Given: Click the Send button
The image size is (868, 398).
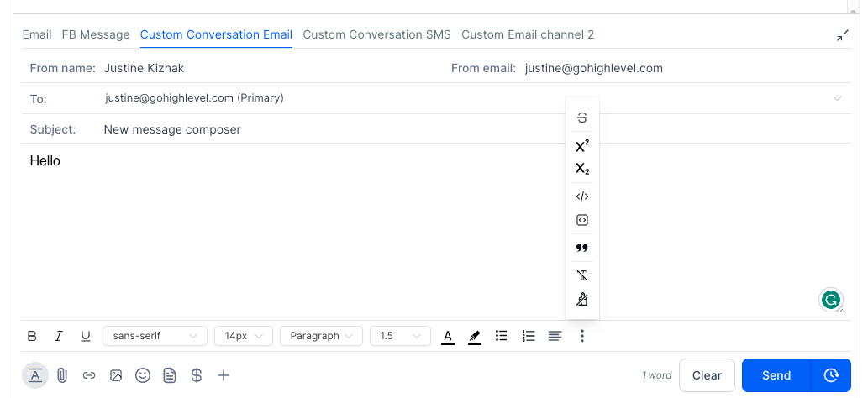Looking at the screenshot, I should click(776, 375).
